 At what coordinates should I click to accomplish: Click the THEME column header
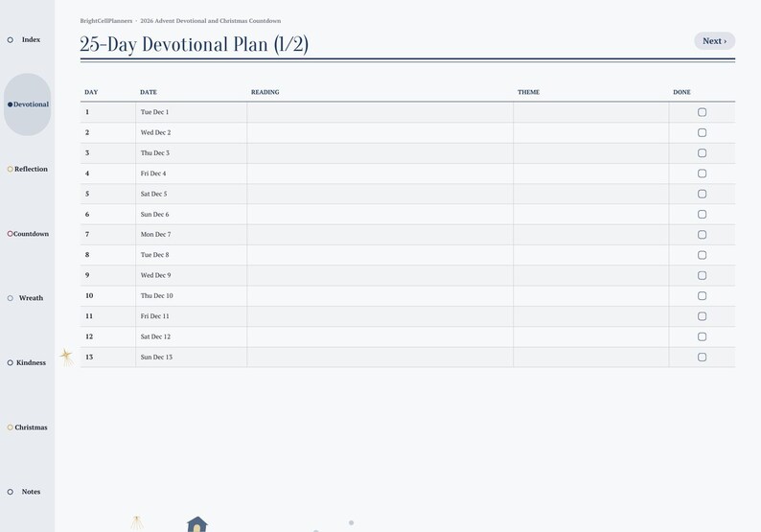pyautogui.click(x=528, y=92)
